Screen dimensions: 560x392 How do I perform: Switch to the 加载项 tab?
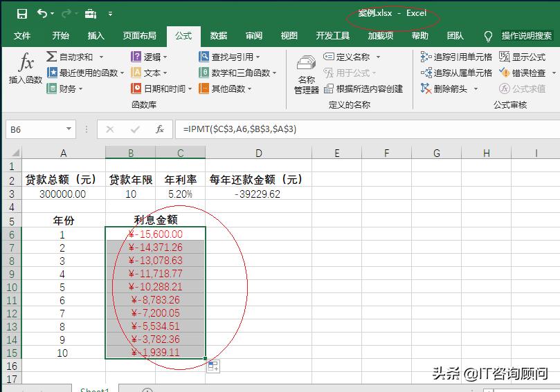coord(381,36)
